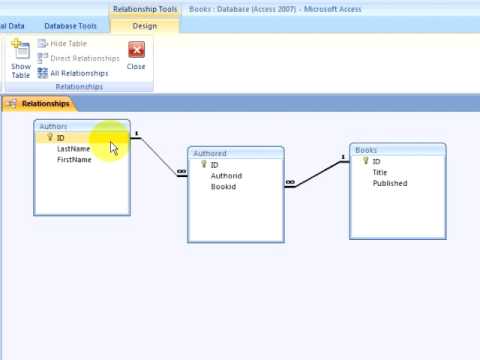480x360 pixels.
Task: Select the Title field in Books
Action: [380, 173]
